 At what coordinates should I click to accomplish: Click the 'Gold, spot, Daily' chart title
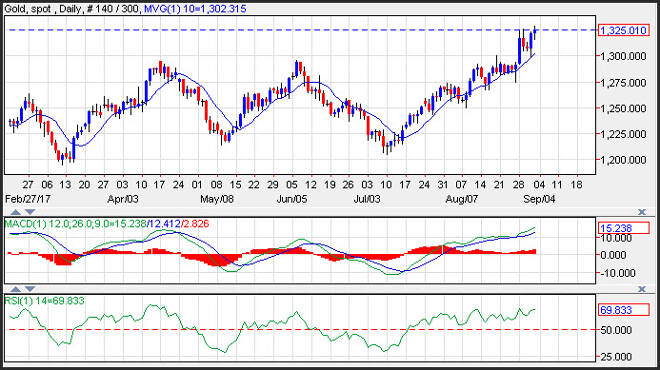point(43,8)
